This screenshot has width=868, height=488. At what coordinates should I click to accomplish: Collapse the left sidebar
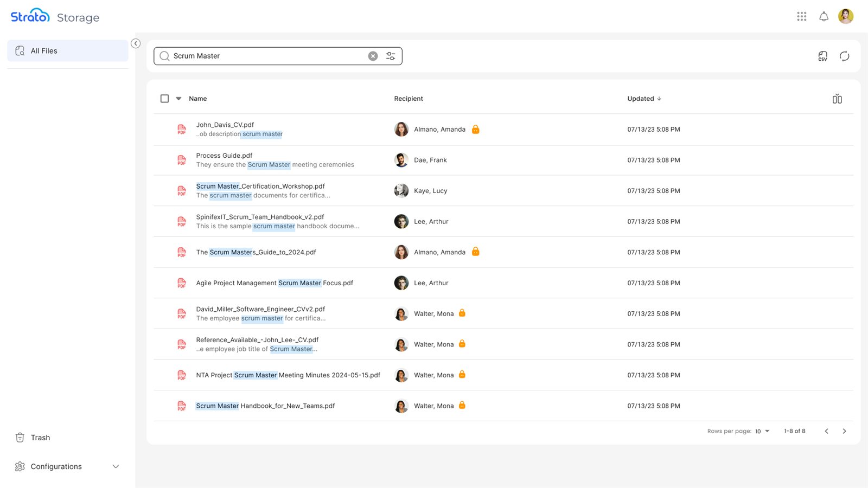coord(136,43)
